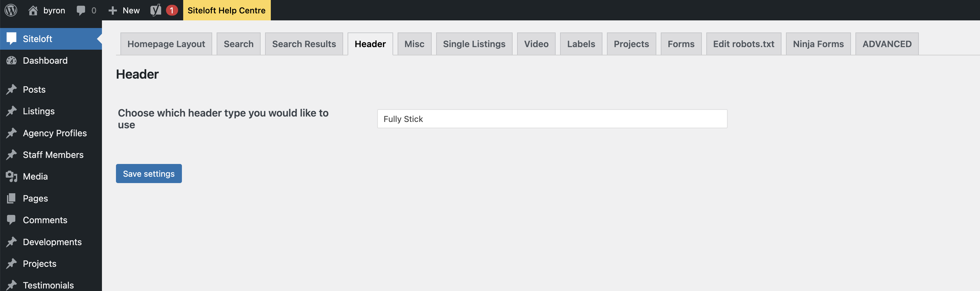Open the Yoast SEO notification icon
The image size is (980, 291).
[155, 10]
